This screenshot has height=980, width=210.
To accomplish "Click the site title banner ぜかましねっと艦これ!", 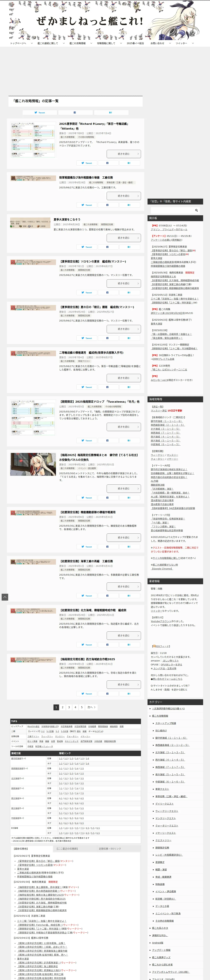I will pos(90,21).
